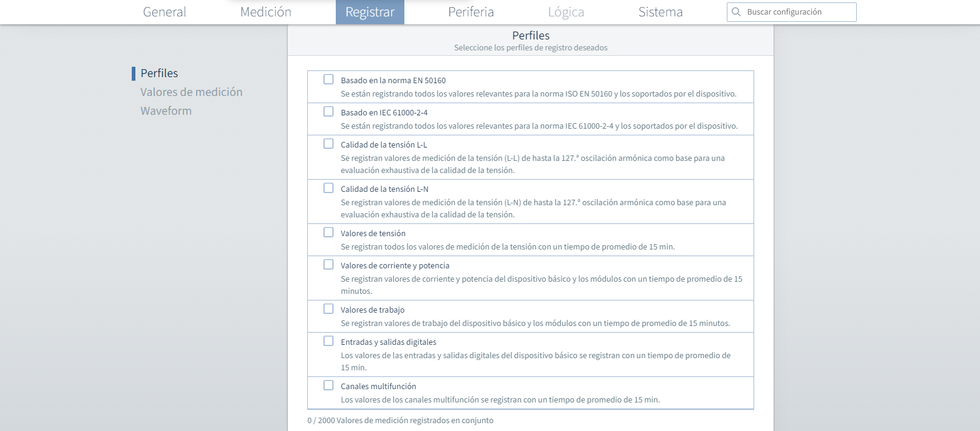Click the 'Basado en la norma EN 50160' label
Image resolution: width=980 pixels, height=431 pixels.
pyautogui.click(x=393, y=81)
